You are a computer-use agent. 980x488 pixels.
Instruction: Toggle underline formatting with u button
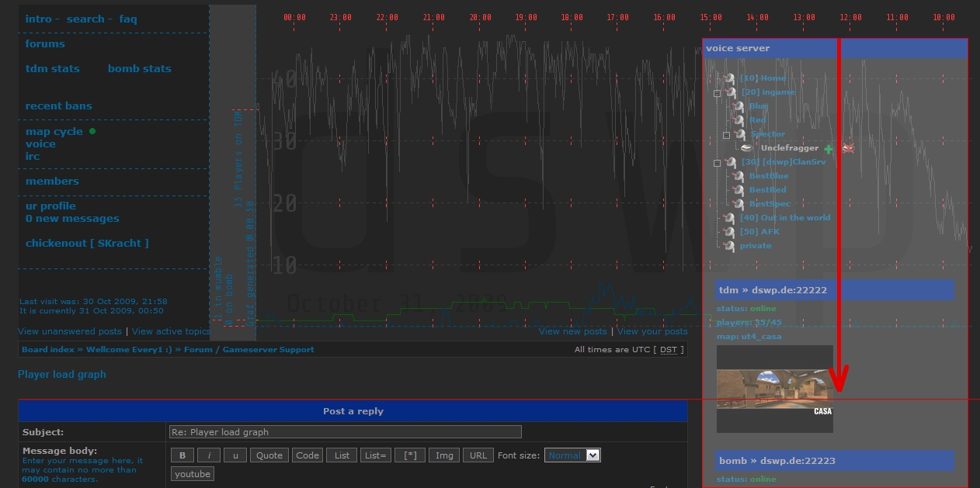pos(235,455)
